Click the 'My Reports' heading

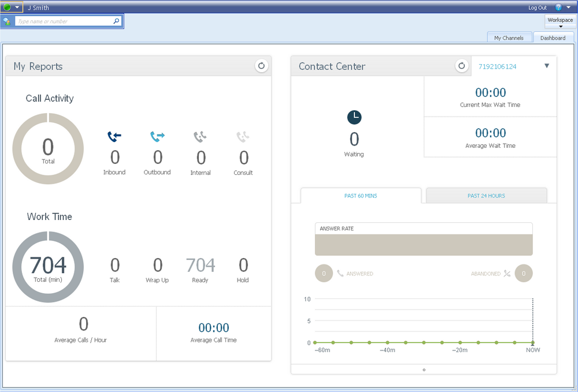point(38,66)
